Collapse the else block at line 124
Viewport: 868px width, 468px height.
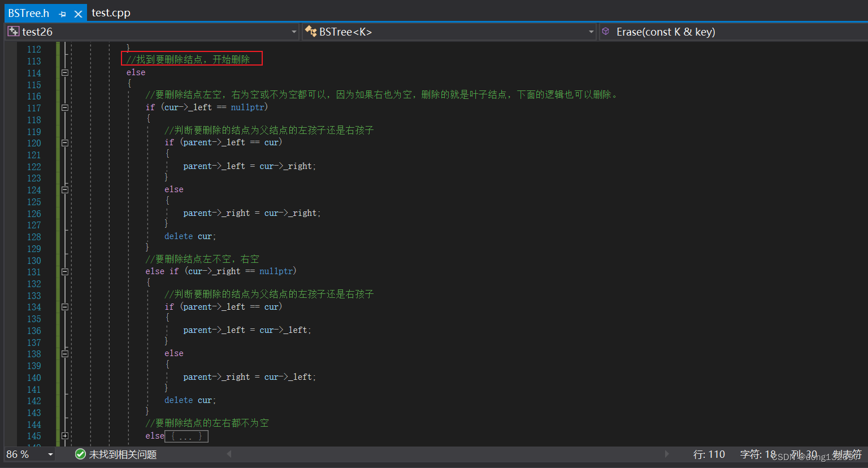65,190
